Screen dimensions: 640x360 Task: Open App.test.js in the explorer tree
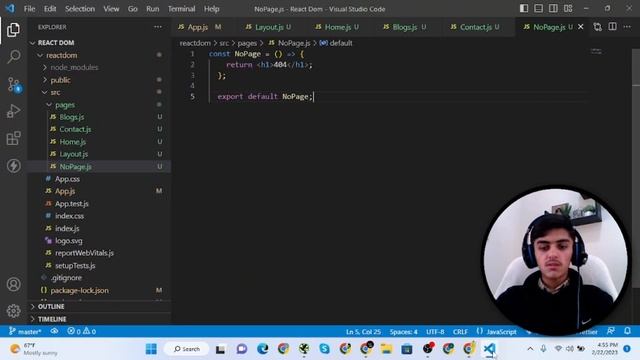pos(99,203)
